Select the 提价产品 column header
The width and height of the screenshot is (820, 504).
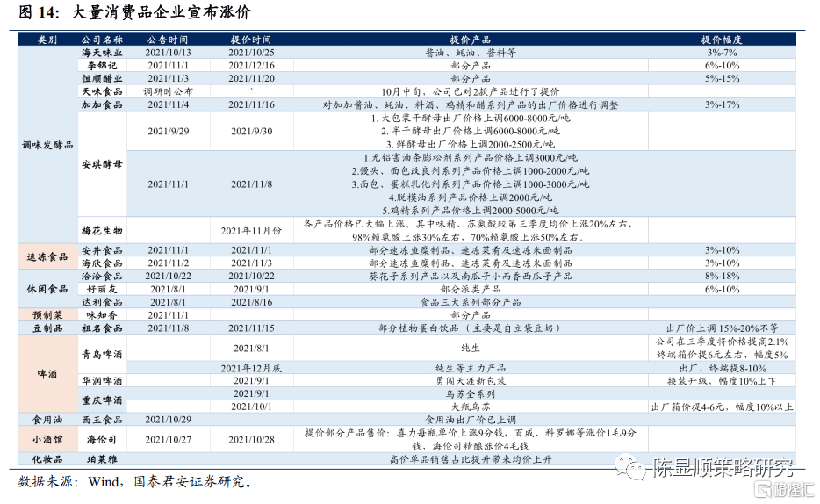471,40
